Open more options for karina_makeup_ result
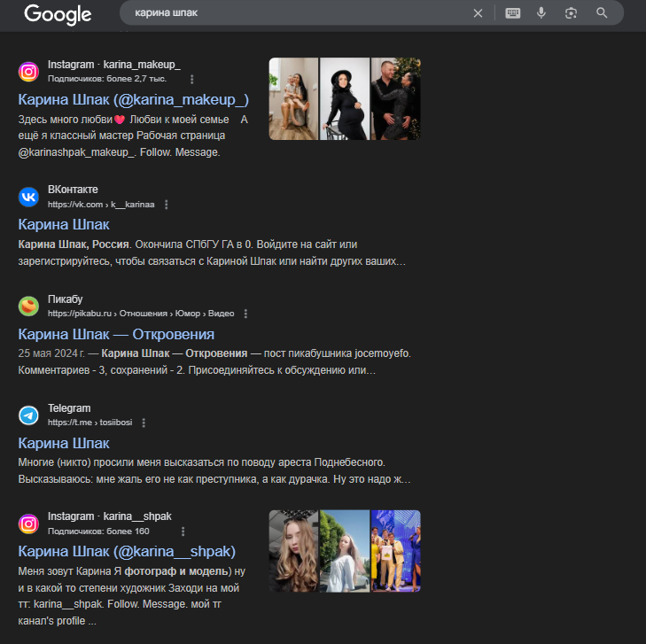Image resolution: width=646 pixels, height=644 pixels. 191,79
